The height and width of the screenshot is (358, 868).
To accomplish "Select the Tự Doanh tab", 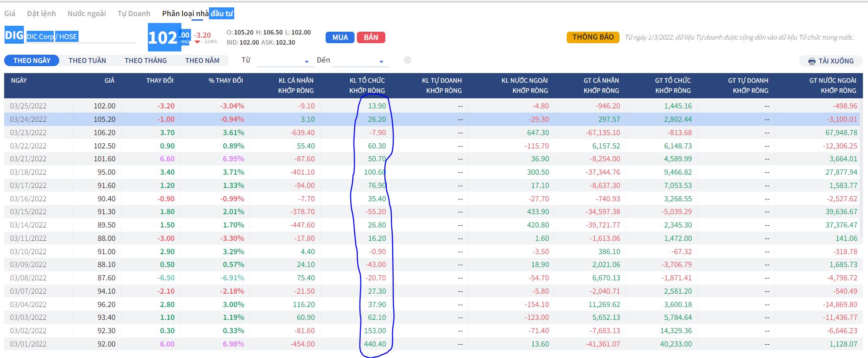I will (x=134, y=13).
